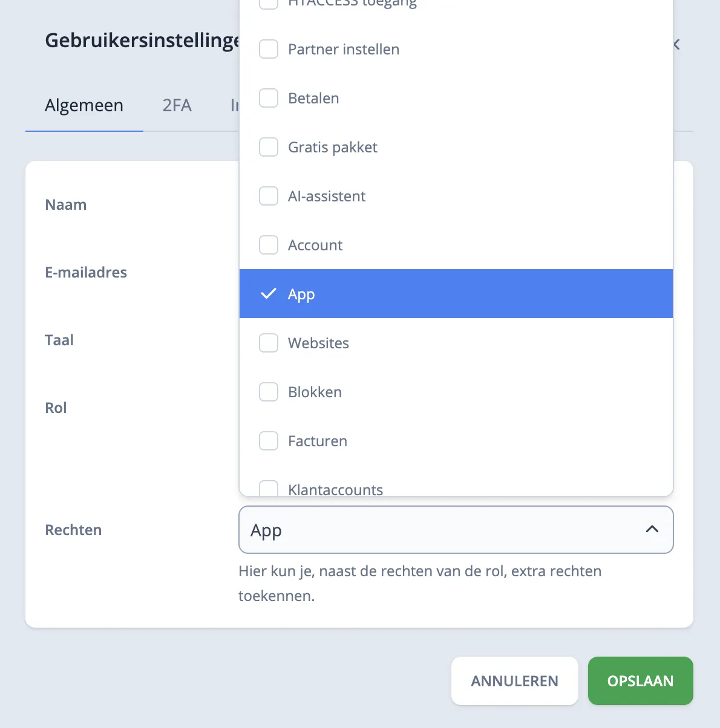Click the checkmark icon beside "App"
This screenshot has height=728, width=720.
[x=268, y=294]
